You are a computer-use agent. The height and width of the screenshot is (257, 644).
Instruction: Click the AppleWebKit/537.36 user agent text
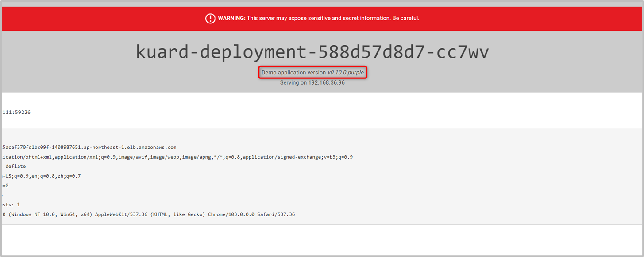123,214
